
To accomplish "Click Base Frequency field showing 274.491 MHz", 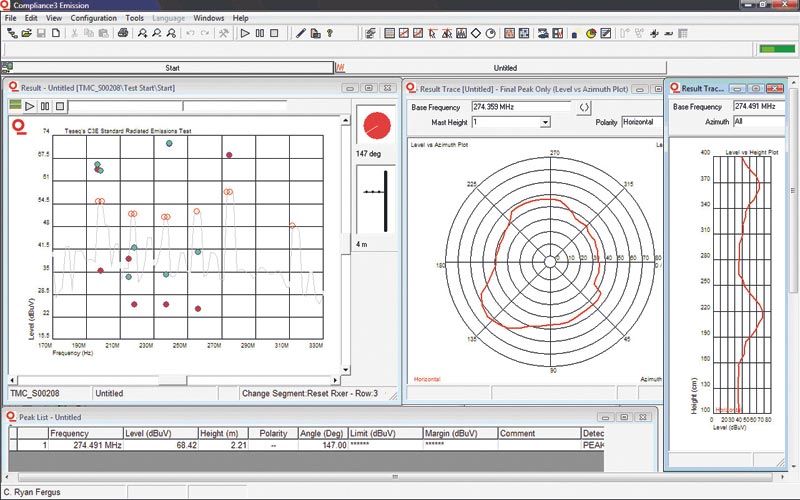I will 759,106.
